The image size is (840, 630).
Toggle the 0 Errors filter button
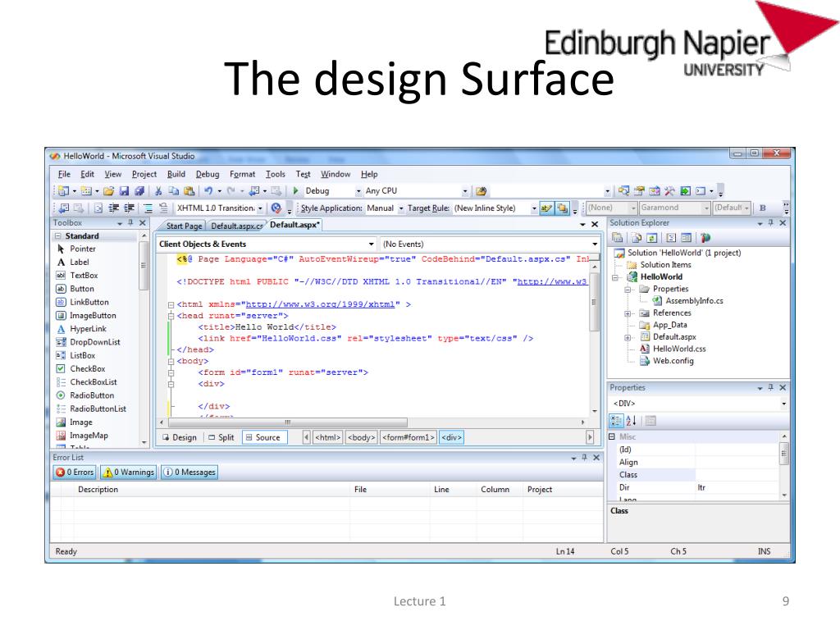(x=75, y=472)
